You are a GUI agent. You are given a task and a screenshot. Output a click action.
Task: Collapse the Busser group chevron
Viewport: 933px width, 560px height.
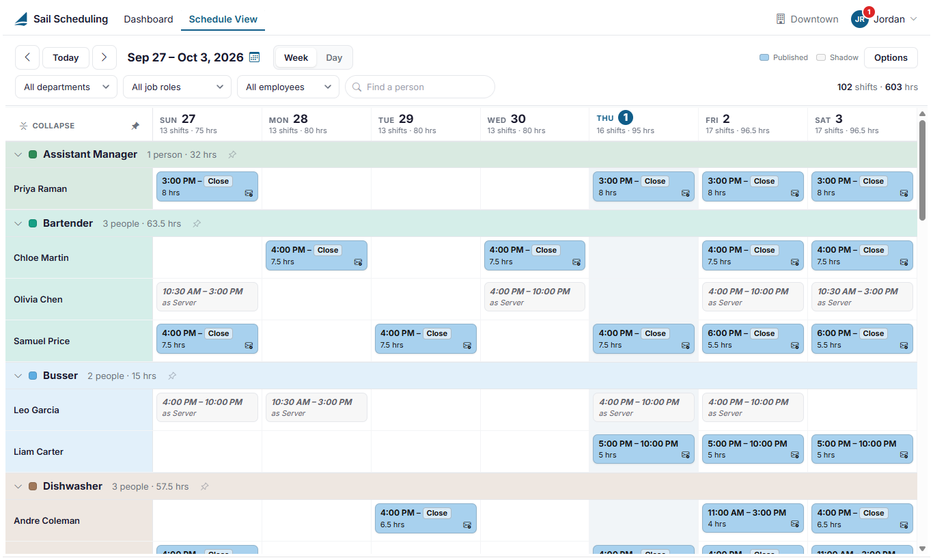coord(18,376)
